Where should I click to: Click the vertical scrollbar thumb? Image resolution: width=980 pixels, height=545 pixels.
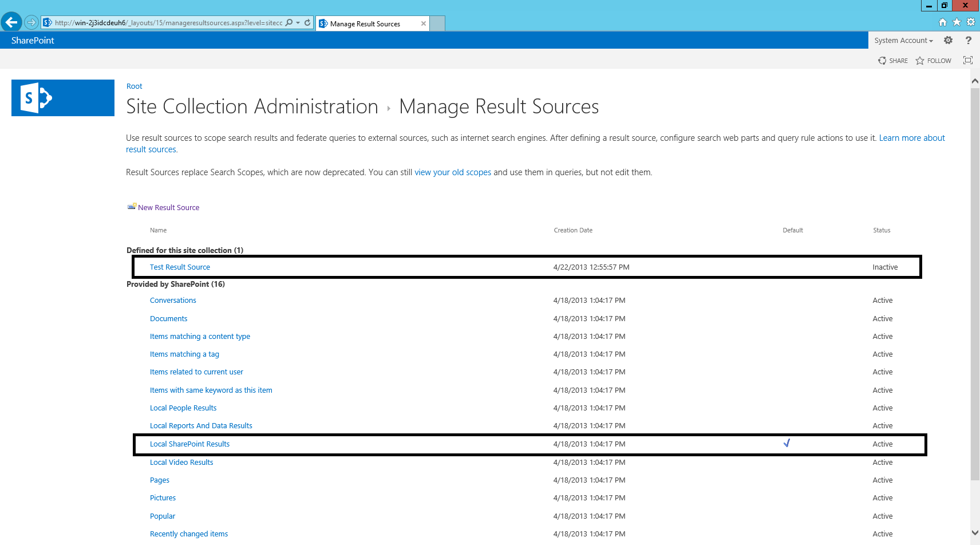[x=975, y=285]
